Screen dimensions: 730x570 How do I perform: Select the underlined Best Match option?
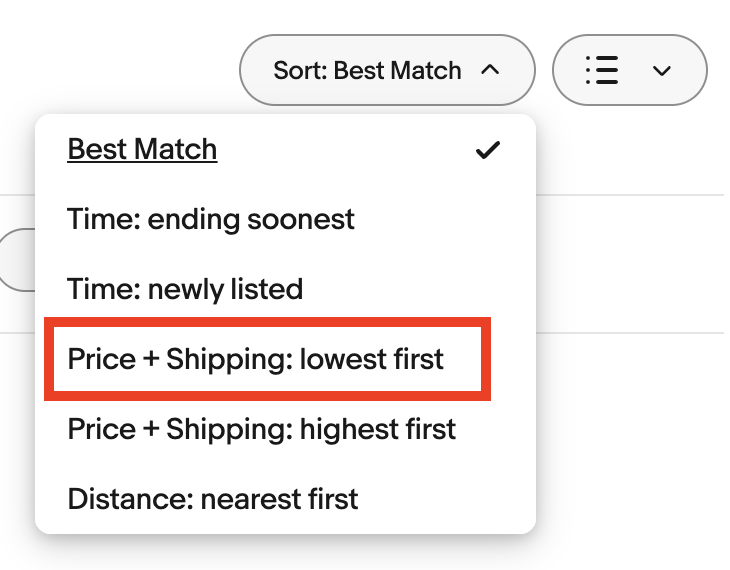[x=142, y=149]
